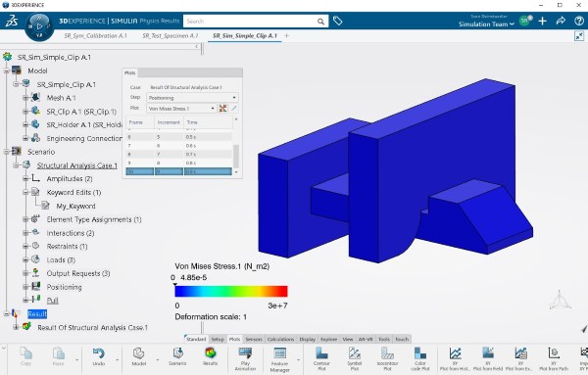Collapse the Keyword Edits (1) tree node
Screen dimensions: 588x375
(x=25, y=192)
